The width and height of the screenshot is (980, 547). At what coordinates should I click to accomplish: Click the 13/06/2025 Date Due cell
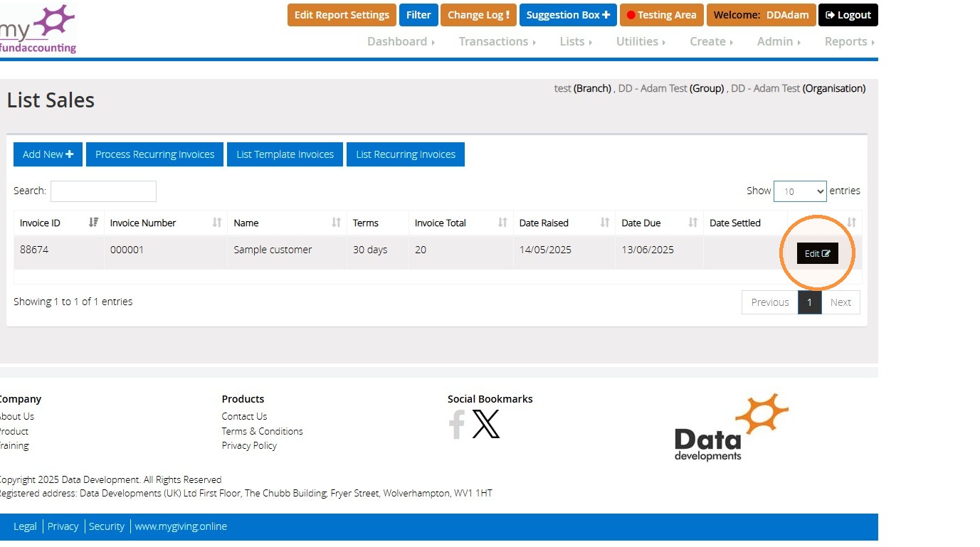[x=660, y=253]
